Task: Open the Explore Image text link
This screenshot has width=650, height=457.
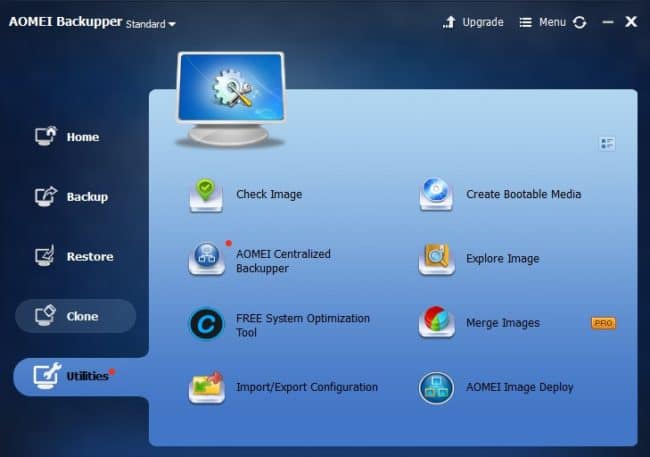Action: click(502, 259)
